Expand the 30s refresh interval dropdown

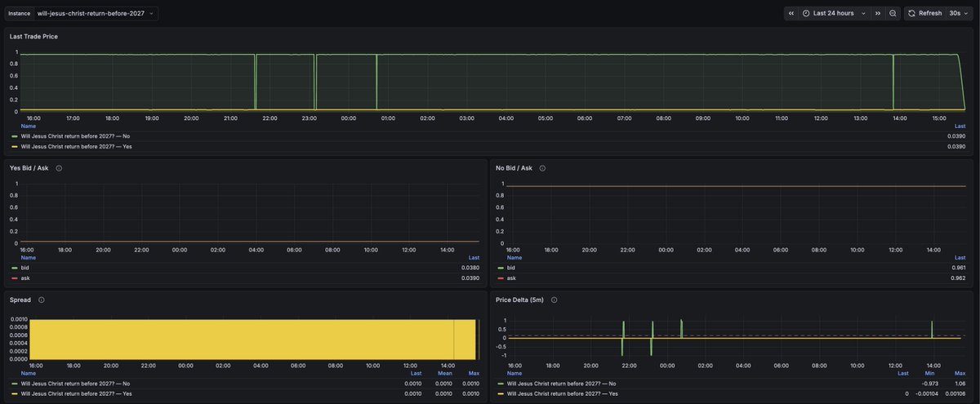point(959,13)
